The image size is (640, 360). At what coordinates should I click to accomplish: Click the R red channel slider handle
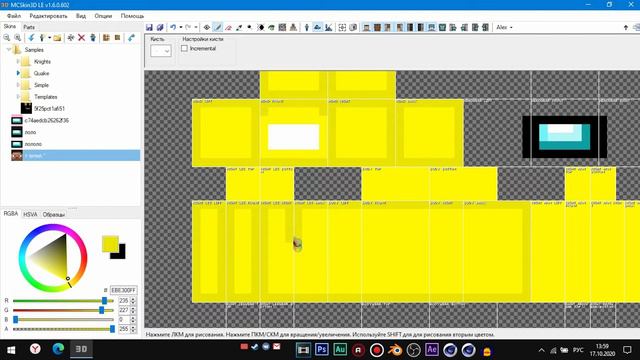104,301
